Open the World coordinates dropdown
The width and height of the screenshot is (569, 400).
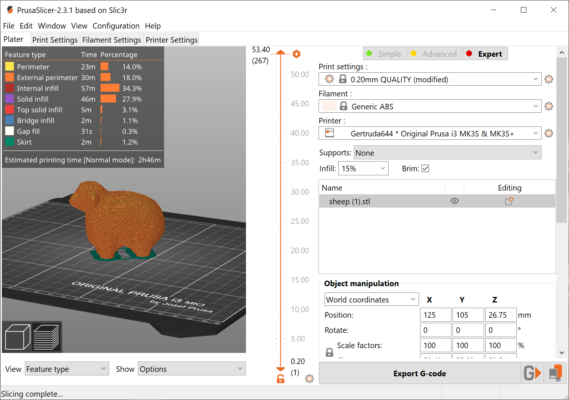click(x=371, y=299)
